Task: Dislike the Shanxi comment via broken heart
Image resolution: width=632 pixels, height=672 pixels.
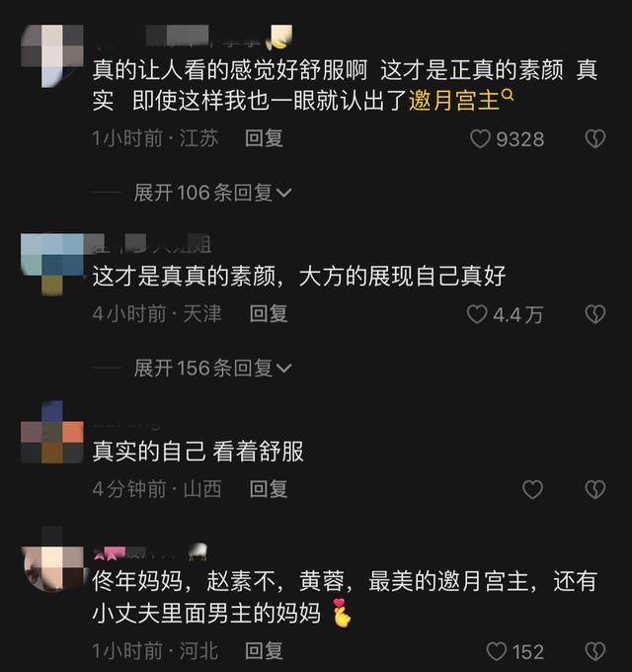Action: 595,489
